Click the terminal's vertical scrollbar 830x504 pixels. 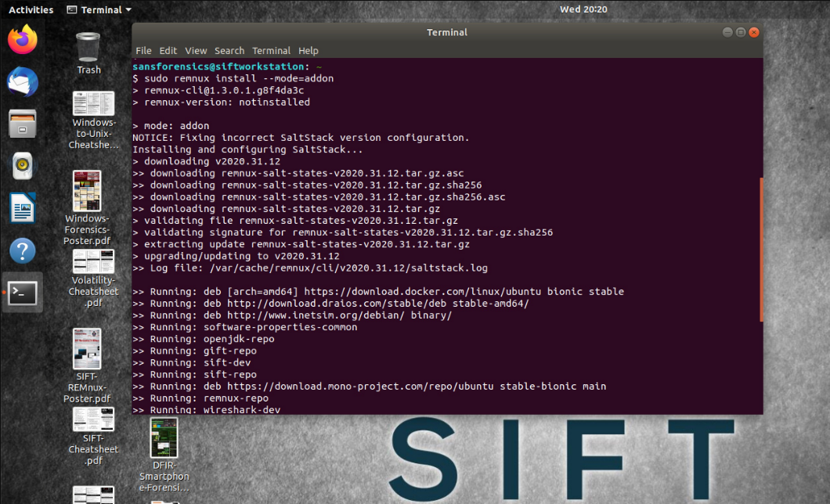[760, 249]
